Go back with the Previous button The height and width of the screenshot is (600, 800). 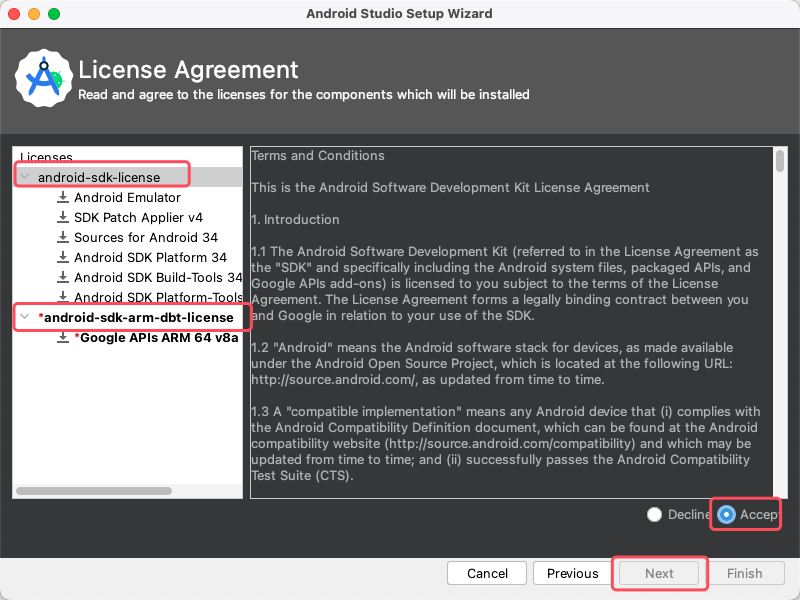coord(572,573)
